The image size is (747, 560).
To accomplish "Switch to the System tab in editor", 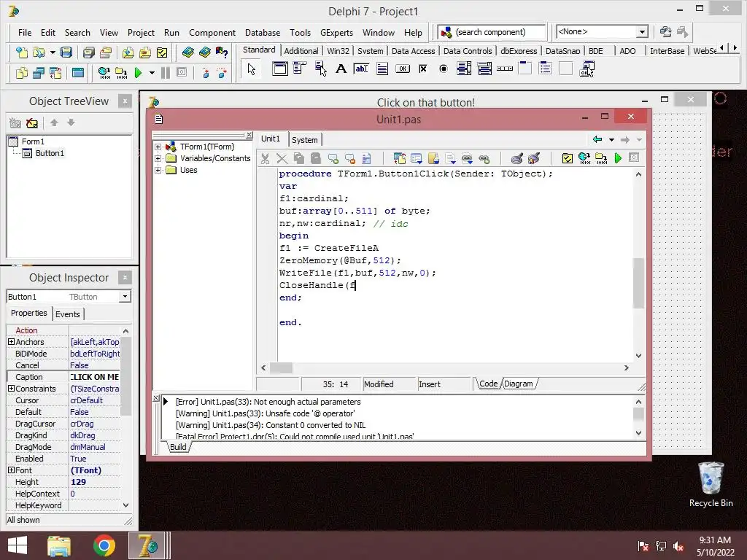I will 305,140.
